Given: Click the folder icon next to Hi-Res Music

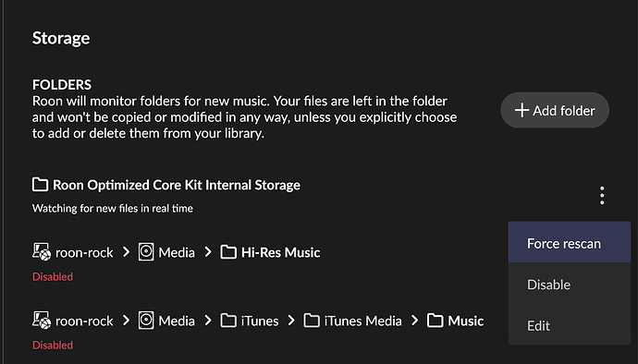Looking at the screenshot, I should [x=228, y=252].
